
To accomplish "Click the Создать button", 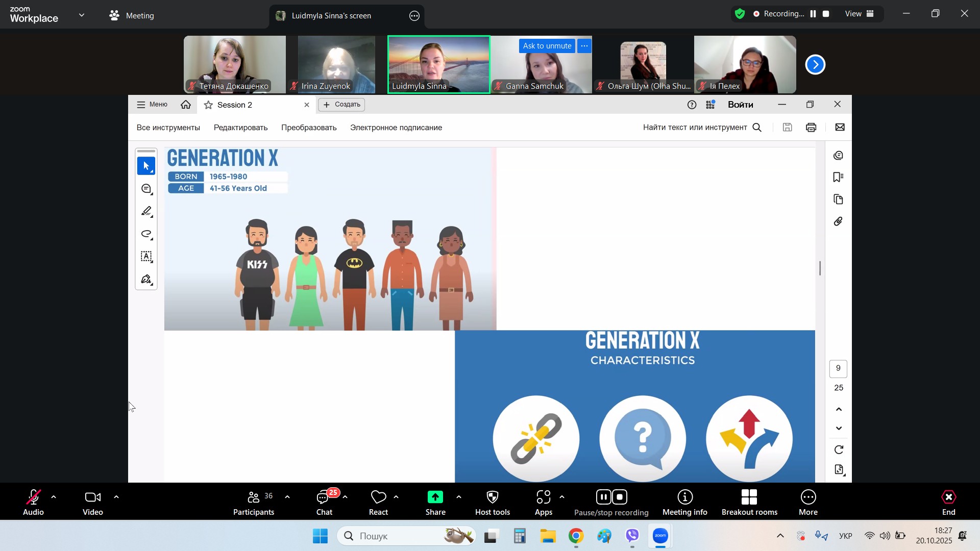I will (x=341, y=105).
